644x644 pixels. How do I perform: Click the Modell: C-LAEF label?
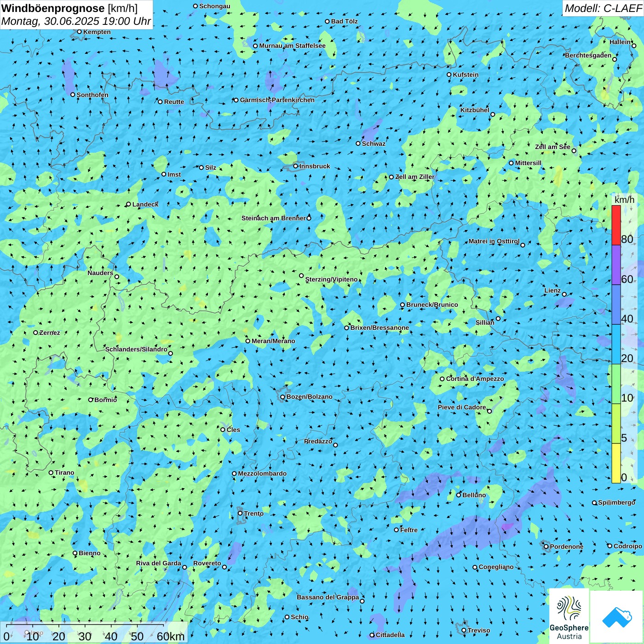point(603,8)
